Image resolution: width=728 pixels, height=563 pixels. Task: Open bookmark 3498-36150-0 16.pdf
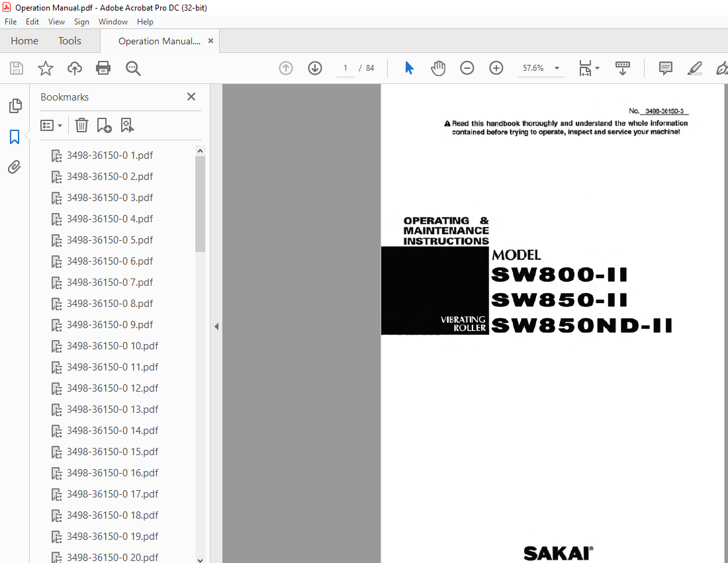point(113,473)
